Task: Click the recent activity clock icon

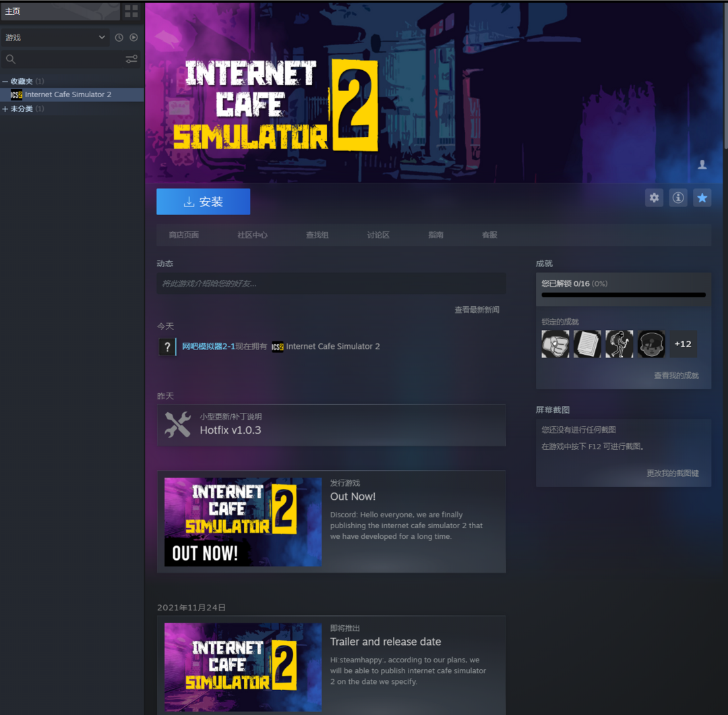Action: (119, 38)
